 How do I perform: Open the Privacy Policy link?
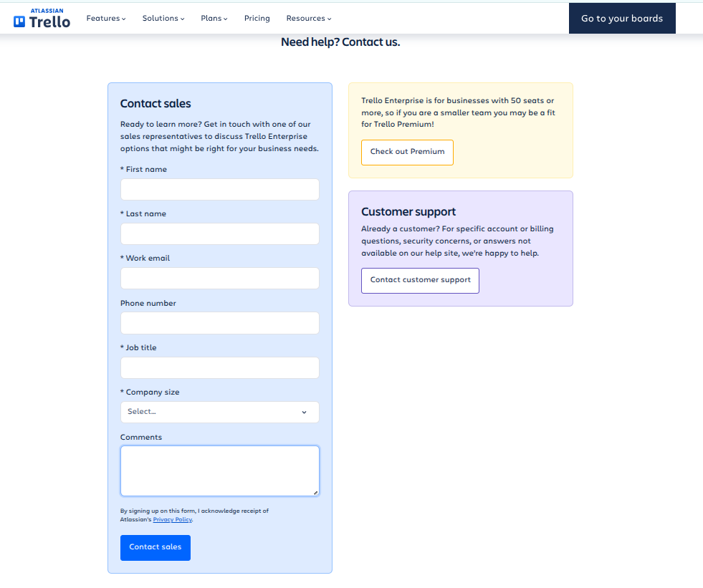pyautogui.click(x=173, y=519)
